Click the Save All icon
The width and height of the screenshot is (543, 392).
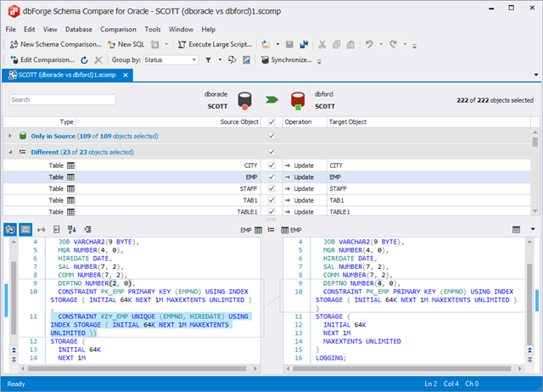302,44
